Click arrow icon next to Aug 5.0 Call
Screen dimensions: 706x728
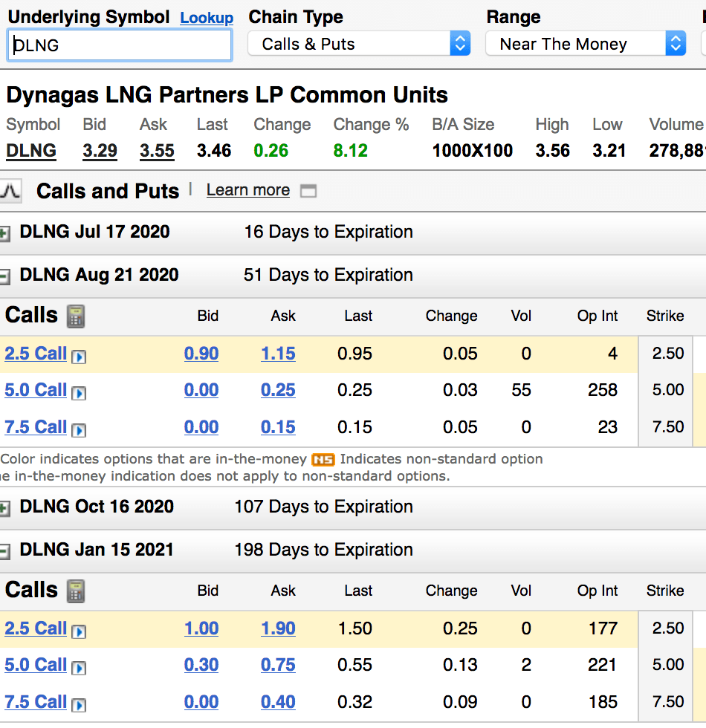coord(79,393)
